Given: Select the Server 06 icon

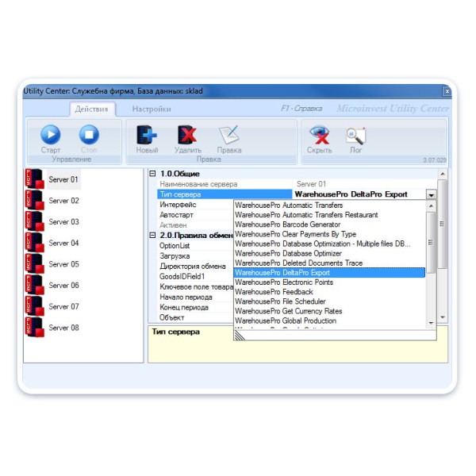Looking at the screenshot, I should click(x=35, y=285).
